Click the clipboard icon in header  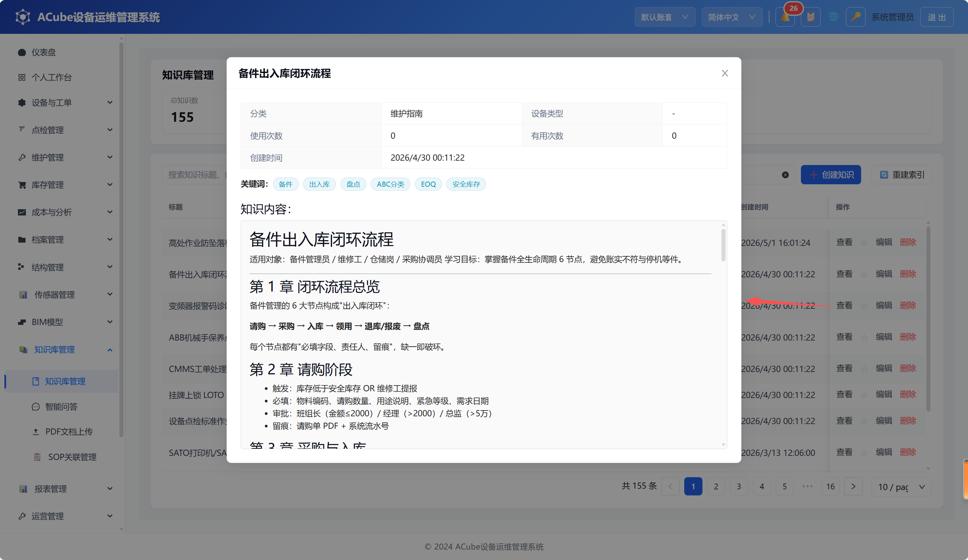point(810,17)
